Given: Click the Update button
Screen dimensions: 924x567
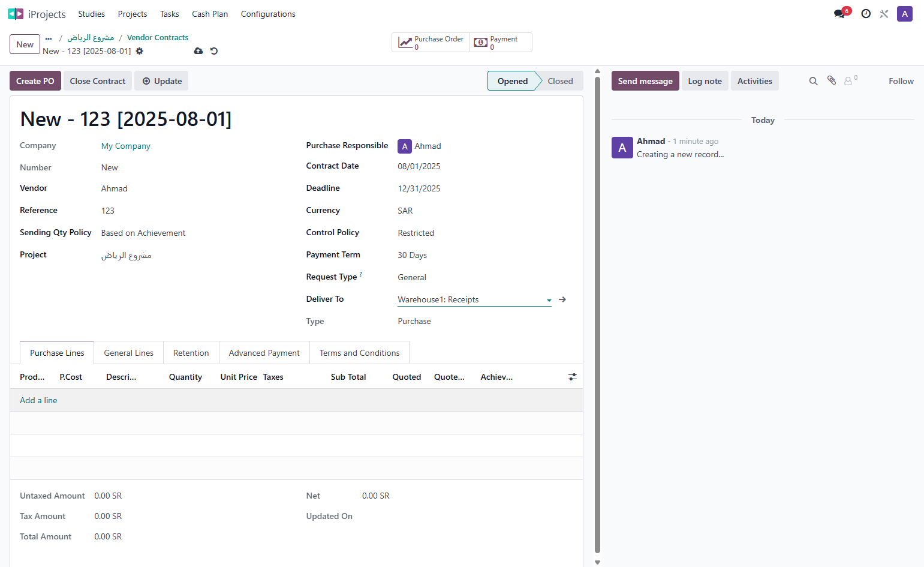Looking at the screenshot, I should coord(161,81).
